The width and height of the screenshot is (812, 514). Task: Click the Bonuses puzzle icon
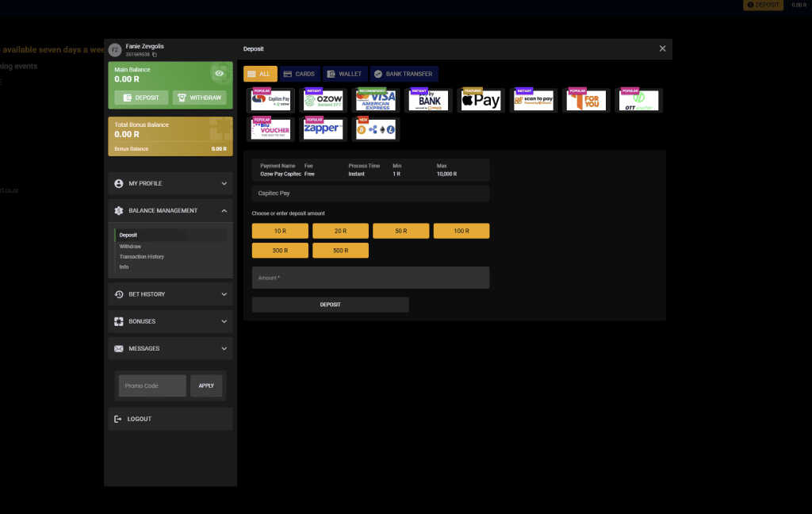[x=119, y=321]
